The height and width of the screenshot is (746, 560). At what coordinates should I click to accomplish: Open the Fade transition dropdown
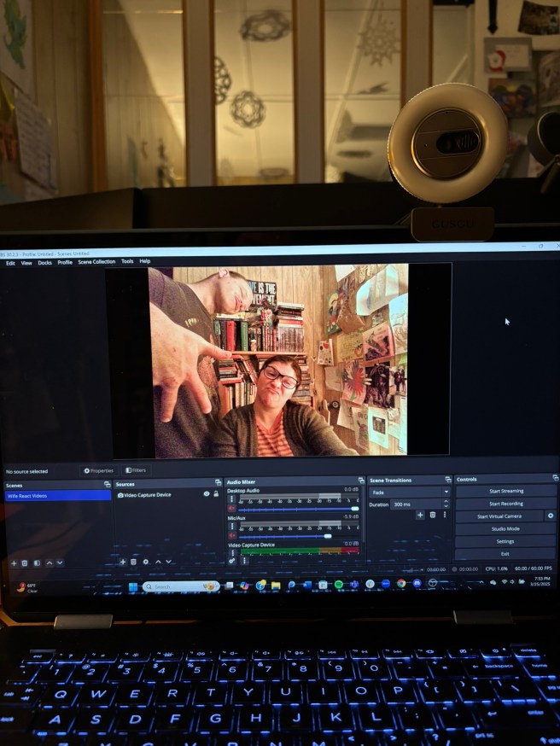pos(409,492)
